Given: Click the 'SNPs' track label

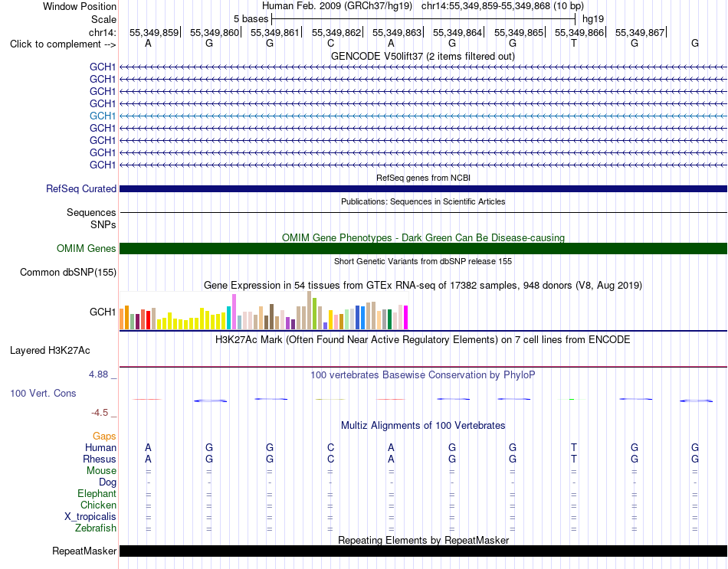Looking at the screenshot, I should point(103,224).
